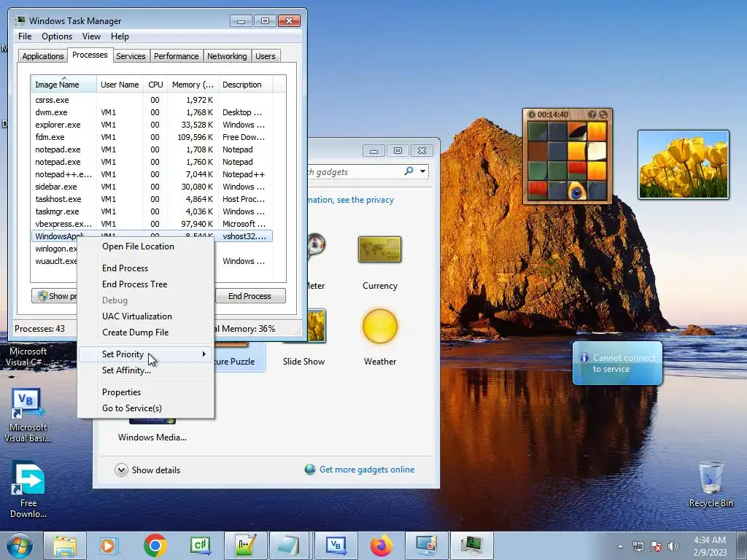Image resolution: width=747 pixels, height=560 pixels.
Task: Launch Windows Media Player from the taskbar
Action: pyautogui.click(x=109, y=545)
